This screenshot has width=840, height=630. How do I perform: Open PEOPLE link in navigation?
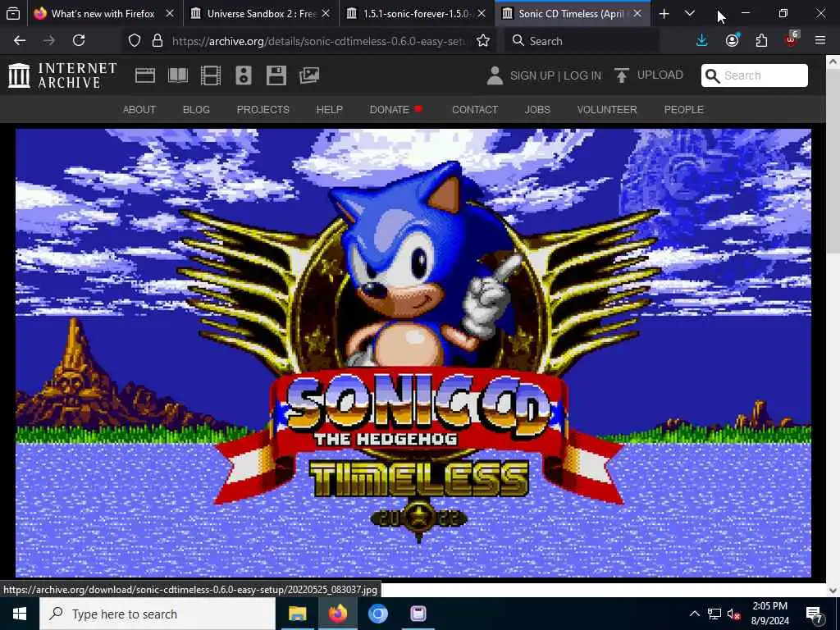(x=683, y=110)
